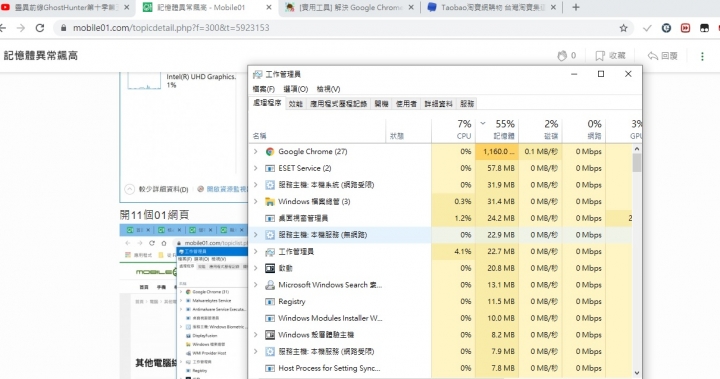Click the Host Process for Setting Sync icon
This screenshot has width=720, height=379.
click(270, 368)
